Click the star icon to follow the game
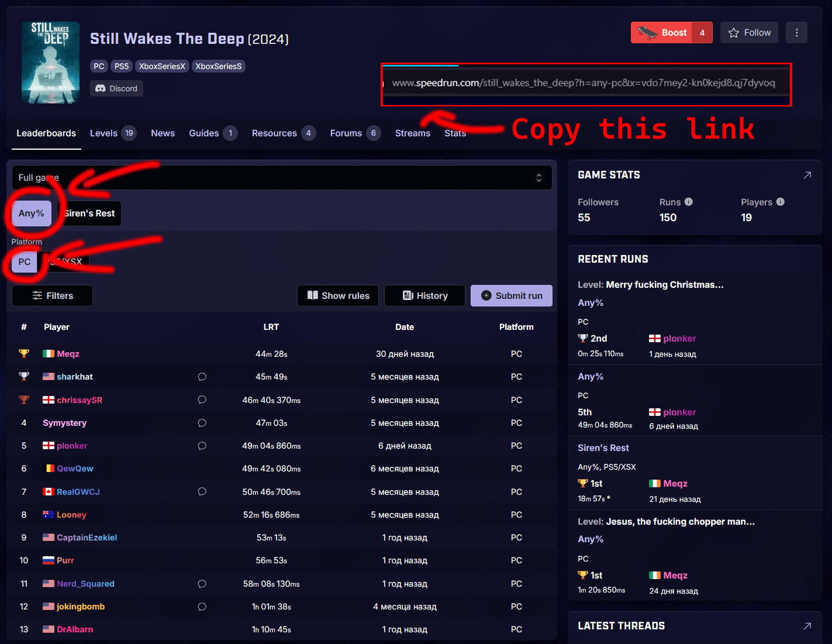 click(x=733, y=32)
